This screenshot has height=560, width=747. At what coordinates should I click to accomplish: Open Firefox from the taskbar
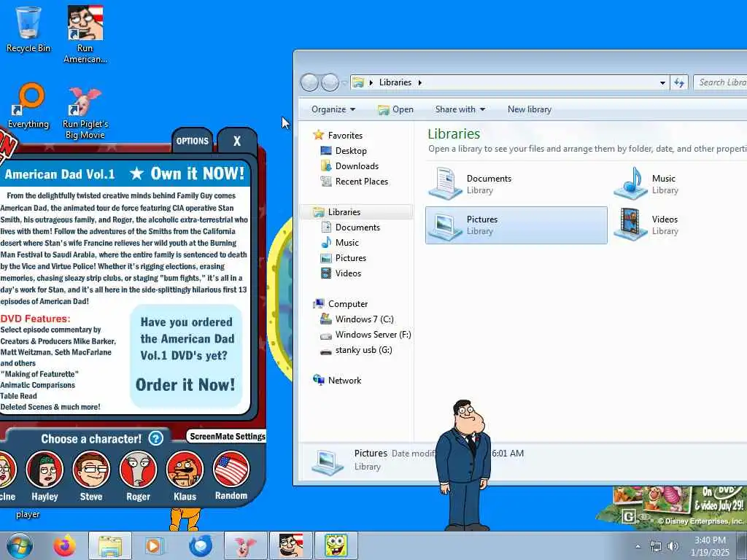[64, 545]
